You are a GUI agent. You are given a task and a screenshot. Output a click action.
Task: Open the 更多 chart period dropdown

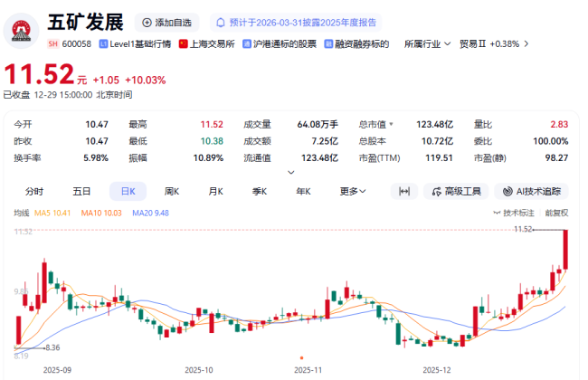(353, 191)
